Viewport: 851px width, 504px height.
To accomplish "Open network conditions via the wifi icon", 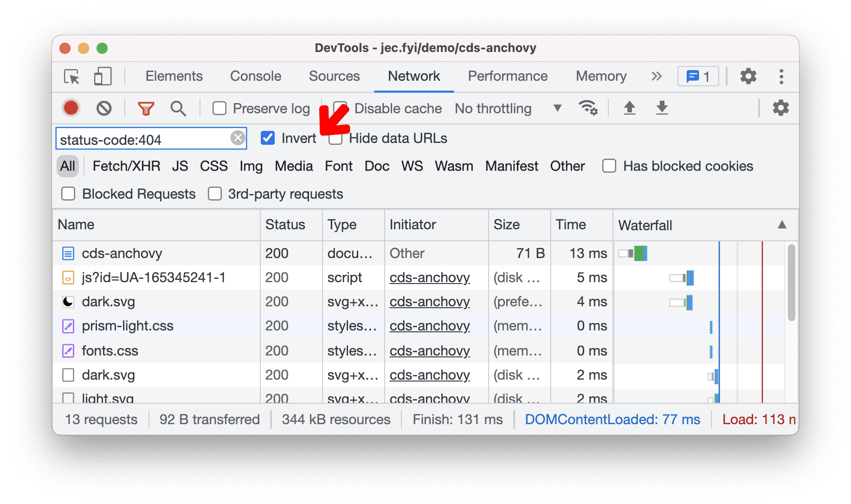I will (588, 108).
